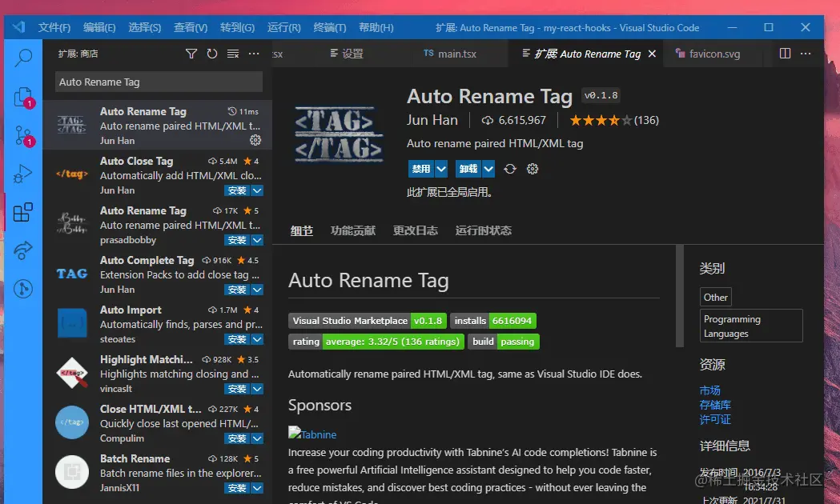Clear extension search results icon
840x504 pixels.
[233, 54]
